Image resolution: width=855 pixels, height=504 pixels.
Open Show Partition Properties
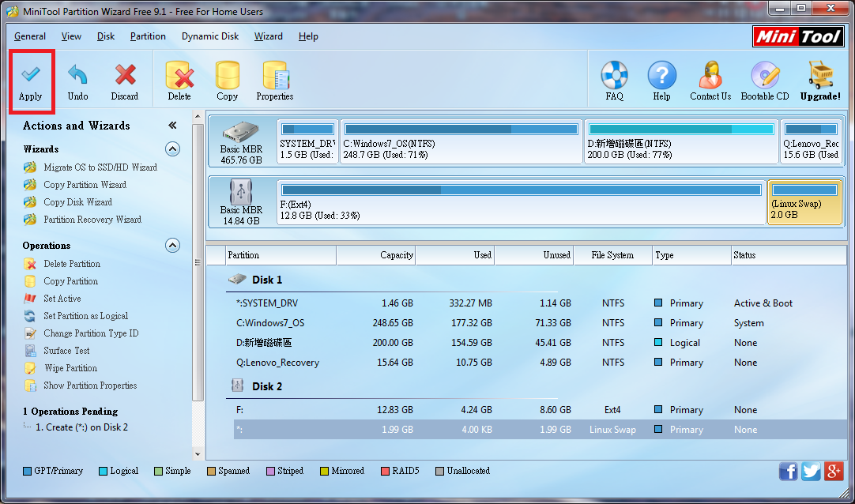(90, 386)
